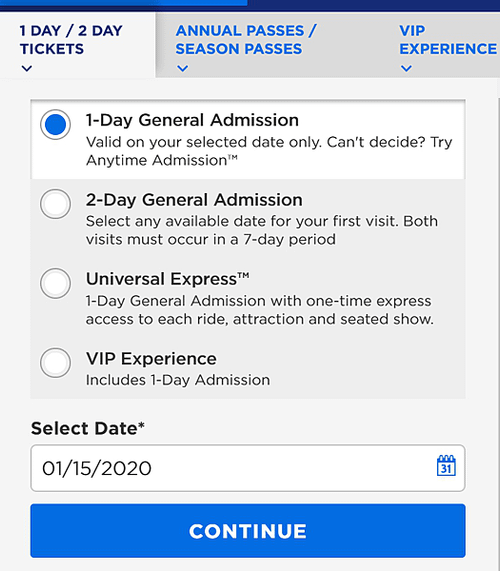Select the 1-Day General Admission radio button
Screen dimensions: 500x571
[55, 125]
